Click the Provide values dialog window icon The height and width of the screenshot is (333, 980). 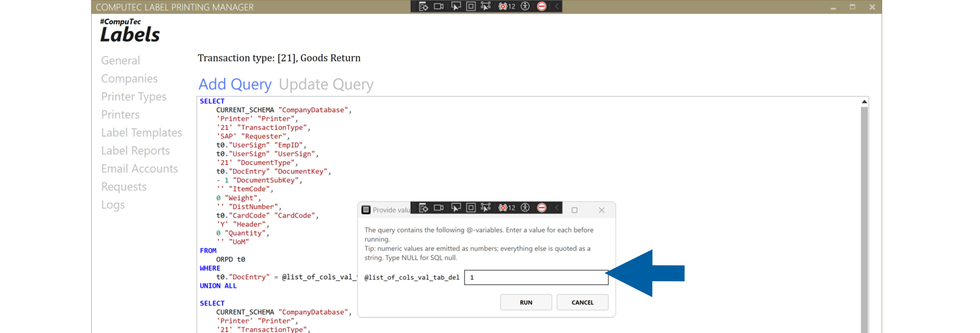point(366,210)
